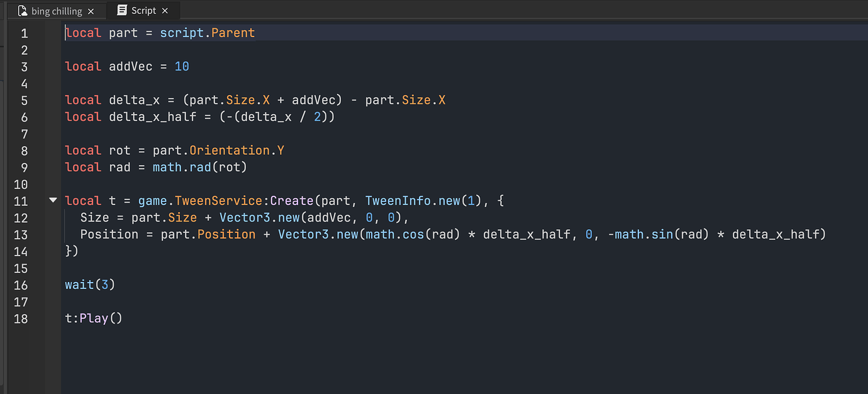Collapse the code block at line 11
Screen dimensions: 868x394
coord(53,201)
